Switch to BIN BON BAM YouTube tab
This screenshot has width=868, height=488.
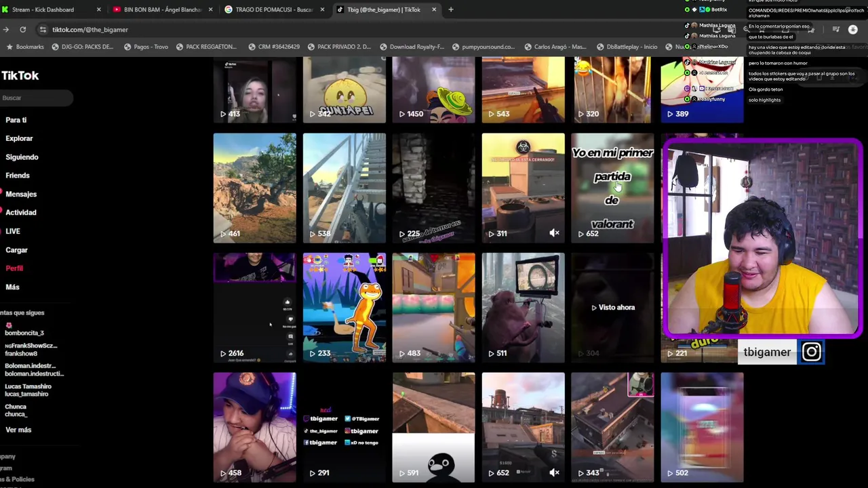coord(163,9)
